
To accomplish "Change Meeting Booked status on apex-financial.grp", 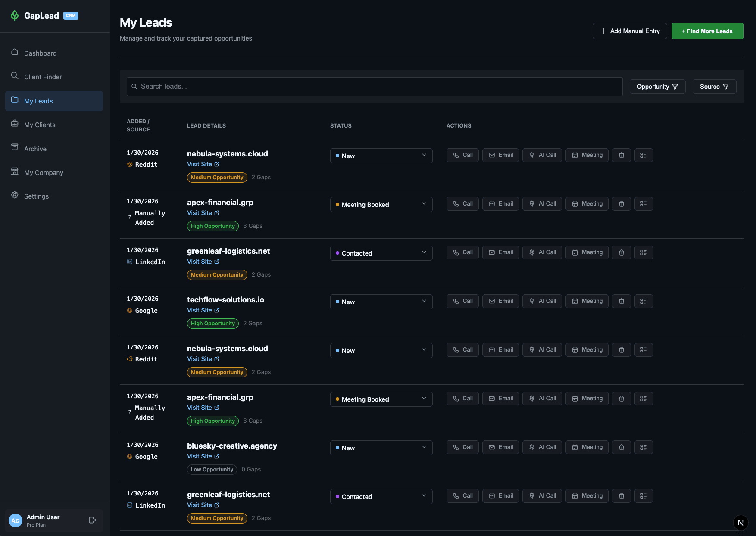I will point(381,204).
